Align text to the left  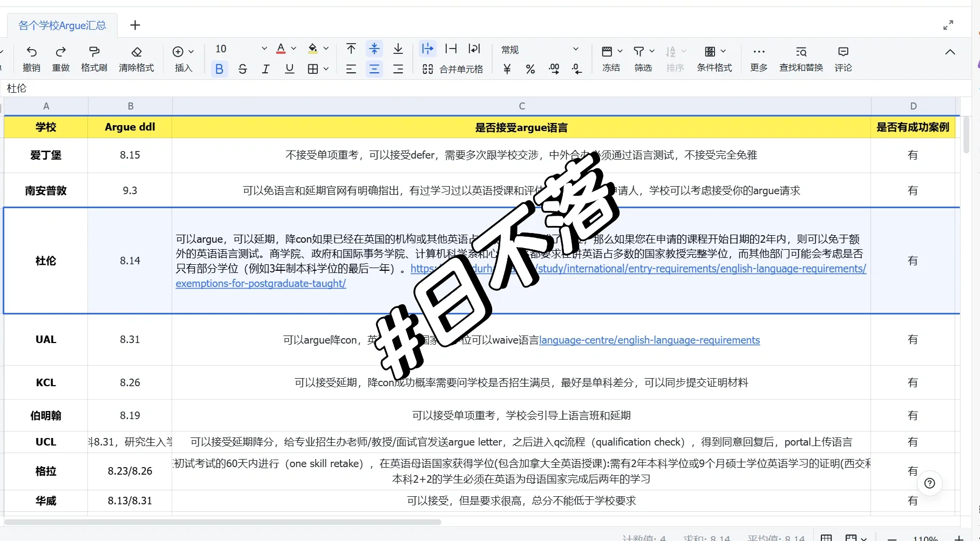(351, 69)
